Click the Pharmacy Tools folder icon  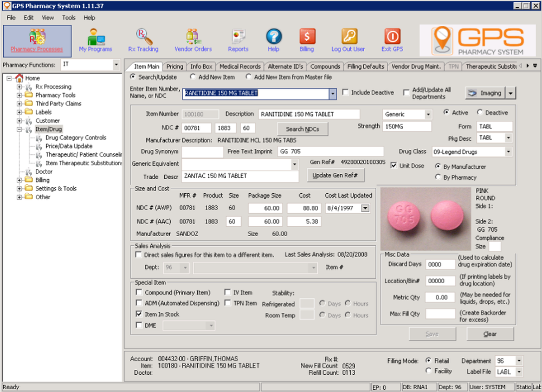click(x=29, y=95)
